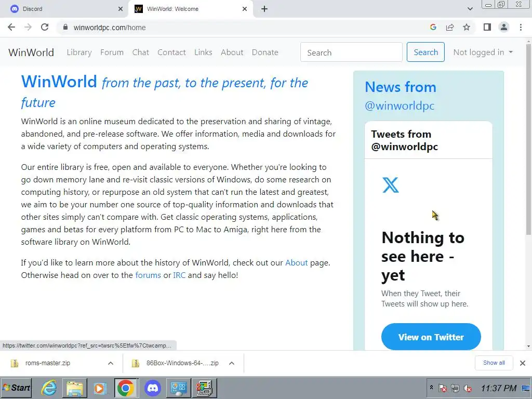
Task: Open the Contact nav item
Action: [171, 52]
